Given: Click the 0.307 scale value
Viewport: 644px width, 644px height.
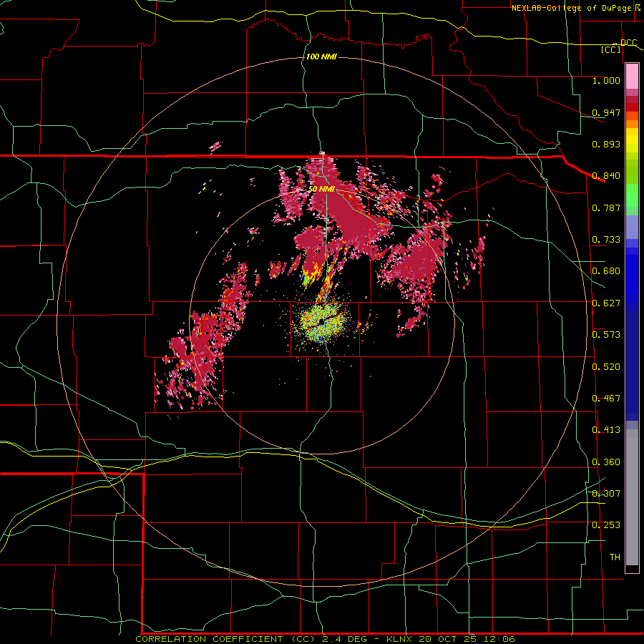Looking at the screenshot, I should tap(606, 494).
